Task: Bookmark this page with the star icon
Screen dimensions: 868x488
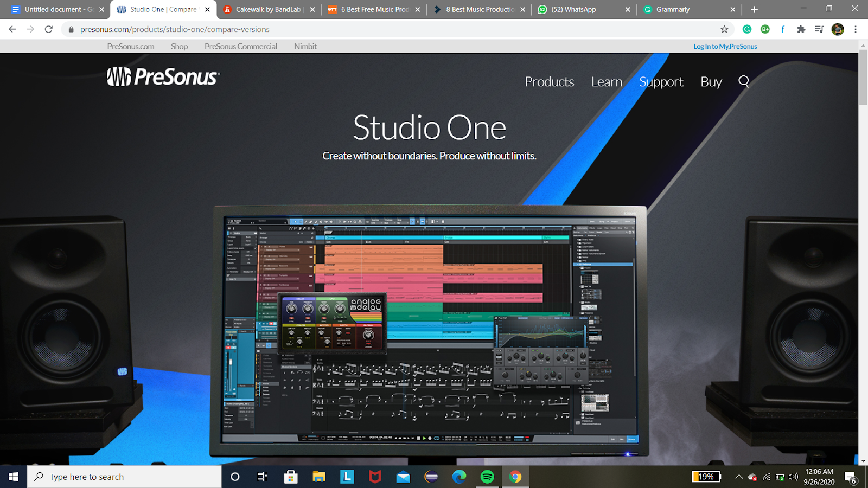Action: point(724,29)
